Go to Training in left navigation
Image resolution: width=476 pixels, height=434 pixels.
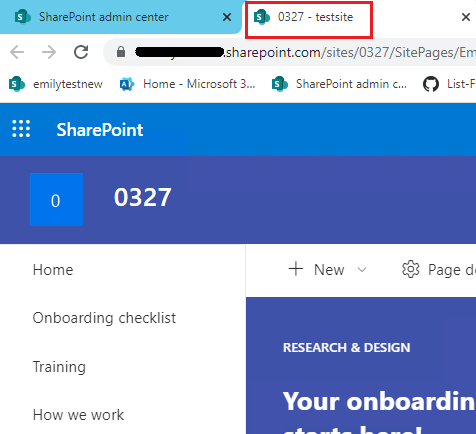click(x=59, y=367)
